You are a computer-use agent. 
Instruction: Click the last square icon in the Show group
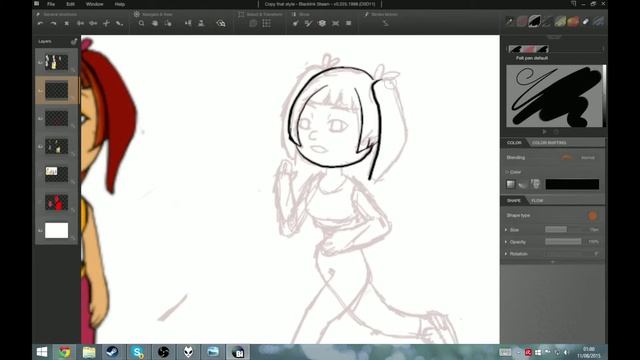(349, 23)
